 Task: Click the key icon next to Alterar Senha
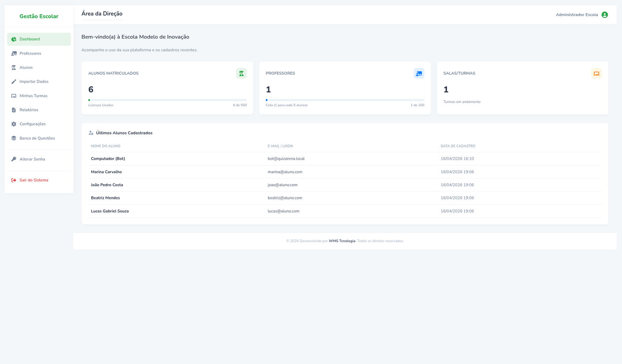click(x=14, y=159)
